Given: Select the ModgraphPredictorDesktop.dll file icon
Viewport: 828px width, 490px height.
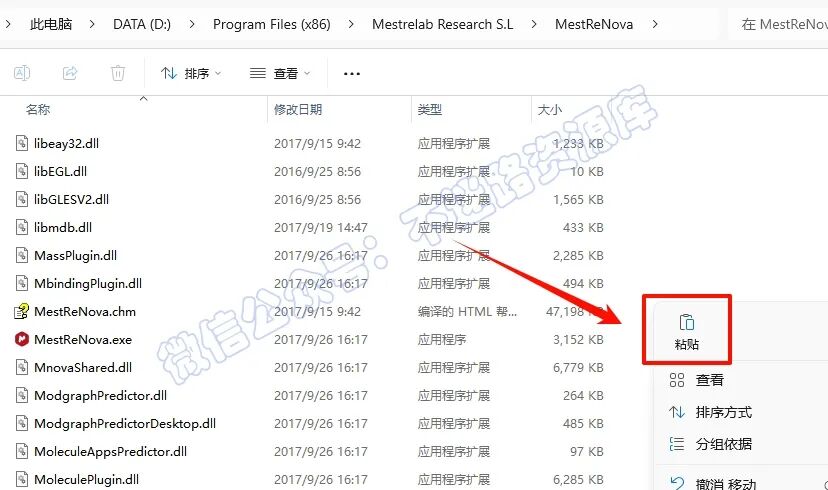Looking at the screenshot, I should click(22, 423).
